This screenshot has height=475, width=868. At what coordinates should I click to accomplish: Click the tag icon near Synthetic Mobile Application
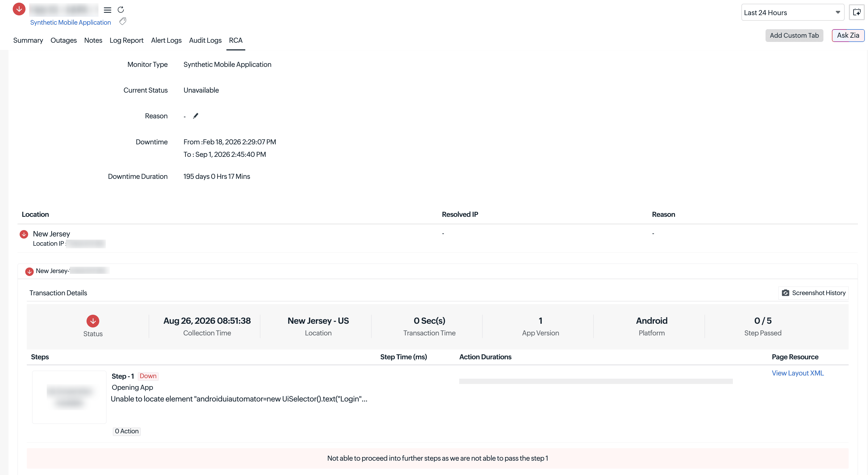123,21
